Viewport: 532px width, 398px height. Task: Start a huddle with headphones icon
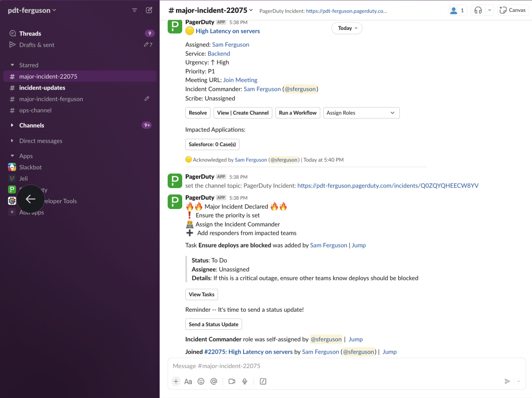(478, 10)
